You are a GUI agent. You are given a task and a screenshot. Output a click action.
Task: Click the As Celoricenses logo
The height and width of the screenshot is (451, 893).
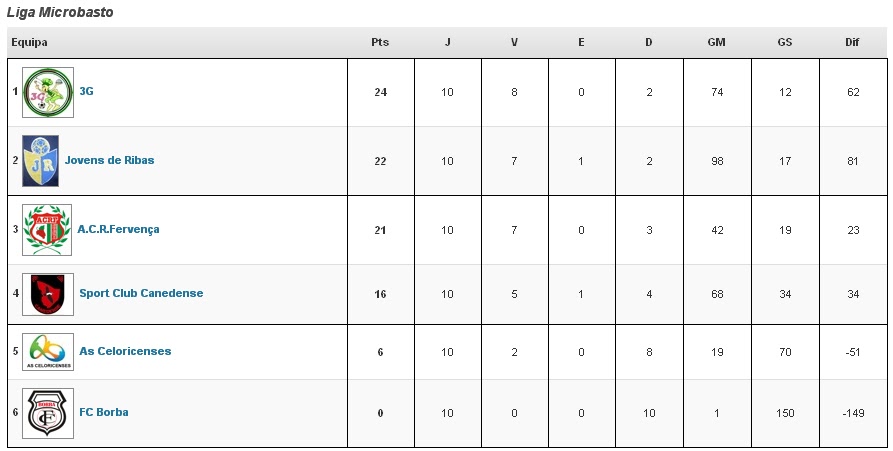click(x=48, y=352)
